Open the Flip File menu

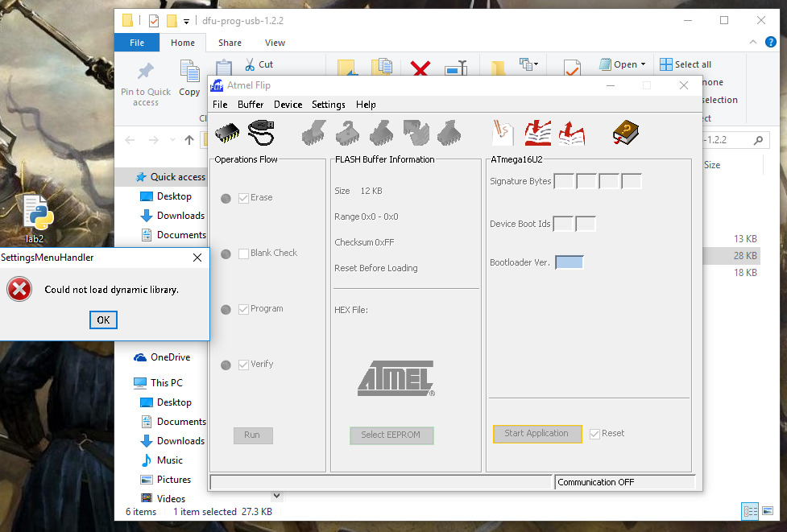220,105
